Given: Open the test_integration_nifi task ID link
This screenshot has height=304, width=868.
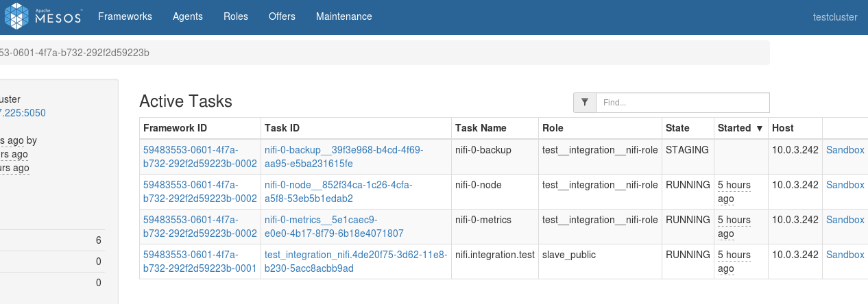Looking at the screenshot, I should point(356,262).
